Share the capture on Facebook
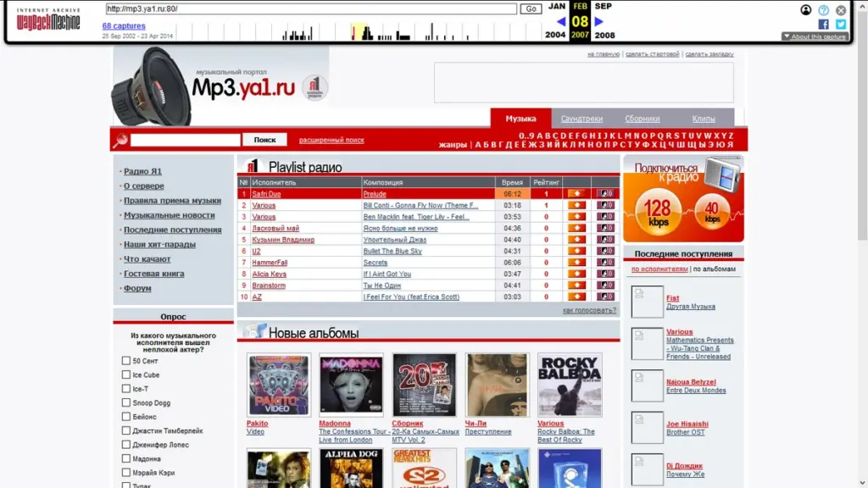Image resolution: width=868 pixels, height=488 pixels. 823,25
